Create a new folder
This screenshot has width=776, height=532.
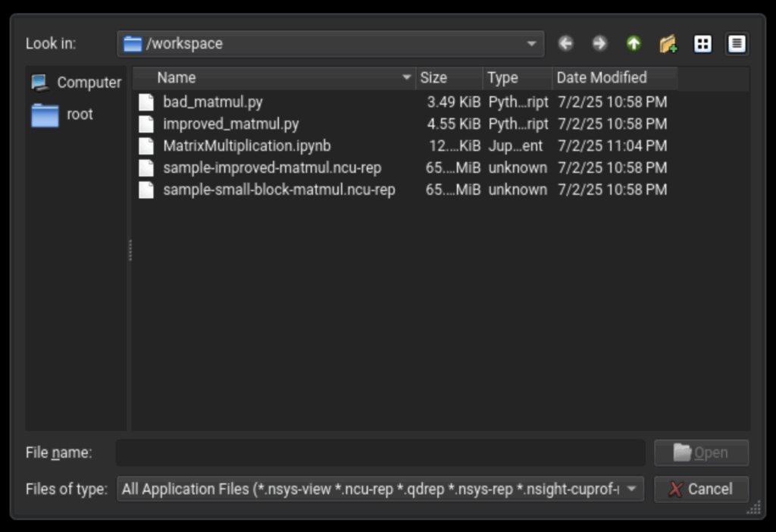tap(668, 43)
